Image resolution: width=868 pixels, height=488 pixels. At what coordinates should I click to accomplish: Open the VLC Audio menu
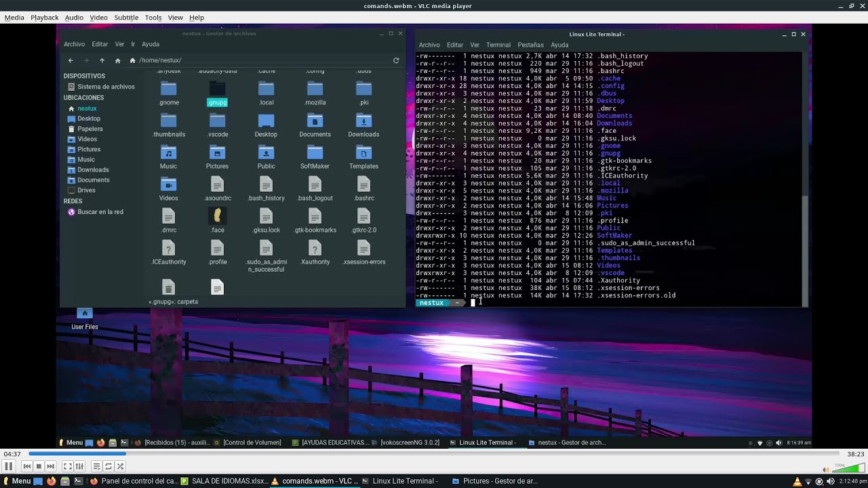click(x=74, y=18)
